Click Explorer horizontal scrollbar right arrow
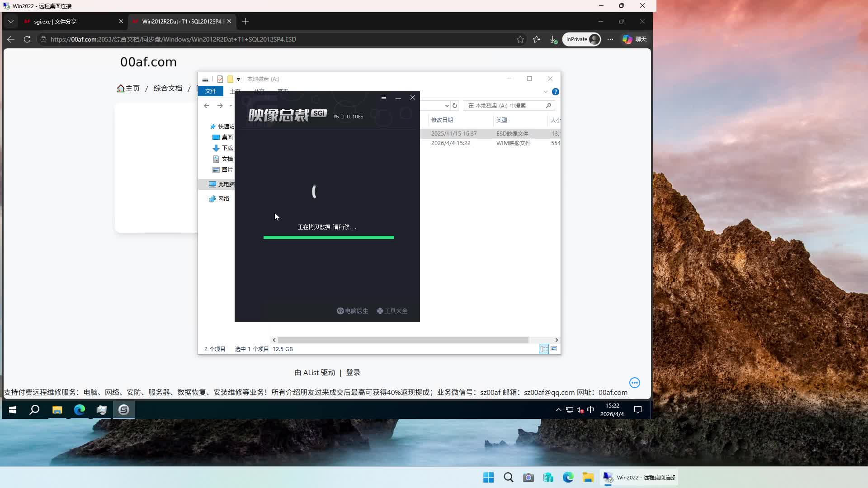 tap(557, 340)
